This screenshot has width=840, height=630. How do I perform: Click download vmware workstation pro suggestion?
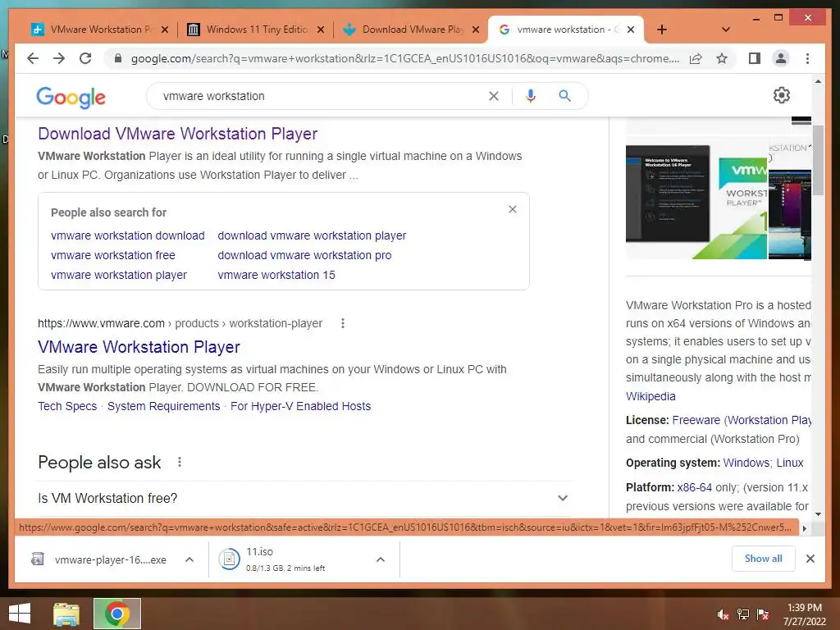coord(304,255)
